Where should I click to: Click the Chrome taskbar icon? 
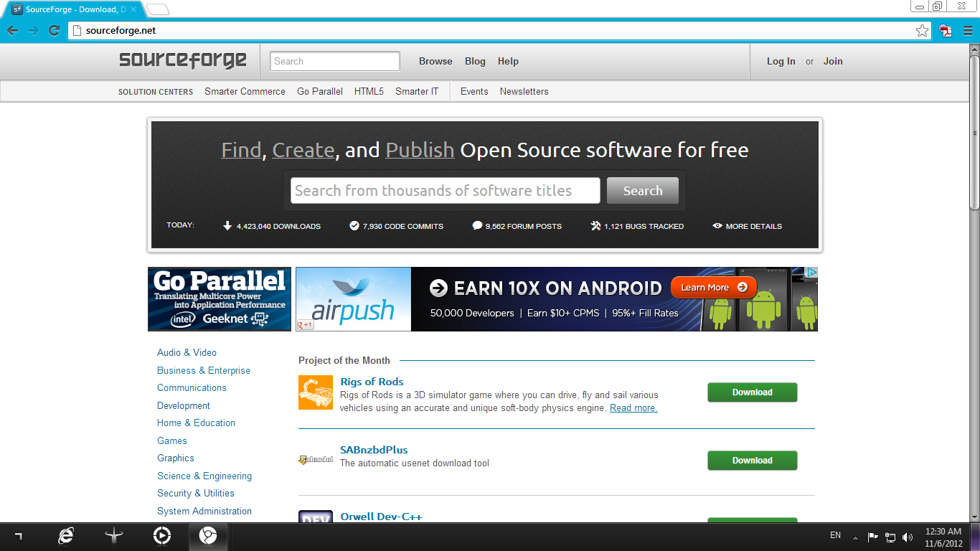point(208,536)
